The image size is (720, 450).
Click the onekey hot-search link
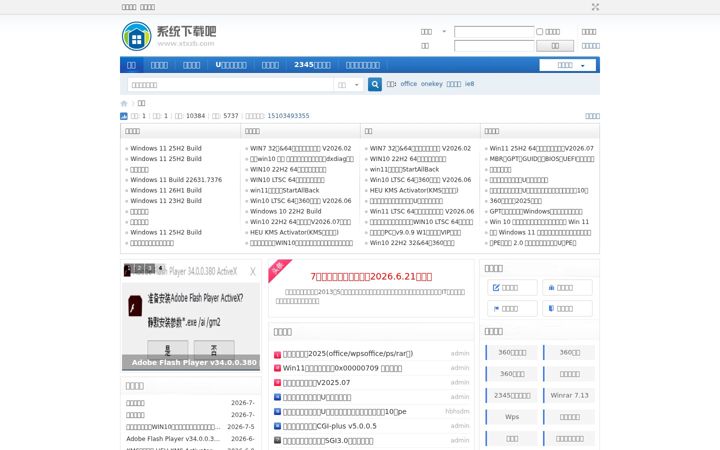[x=432, y=84]
